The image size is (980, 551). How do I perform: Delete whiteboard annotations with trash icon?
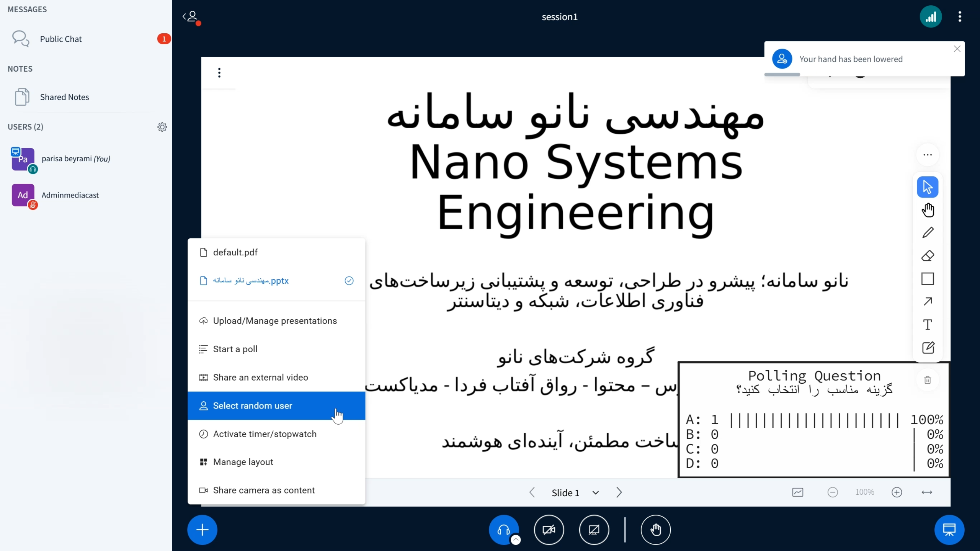point(928,380)
